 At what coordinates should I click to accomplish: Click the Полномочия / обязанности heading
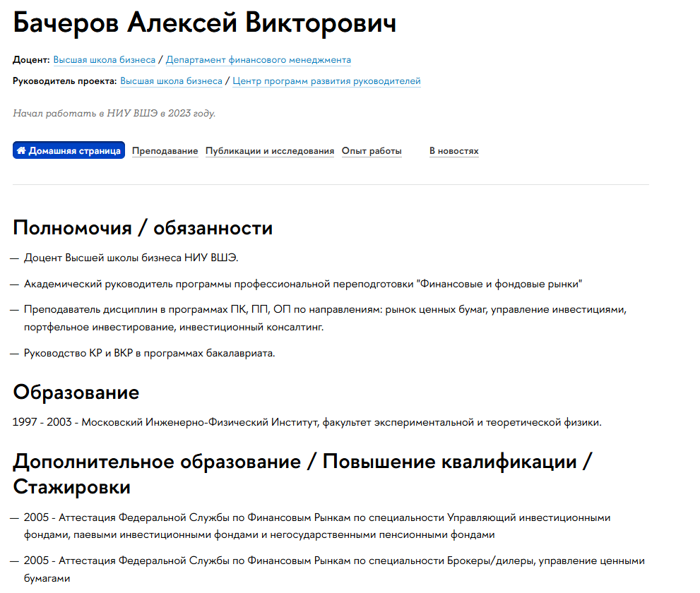pos(143,228)
